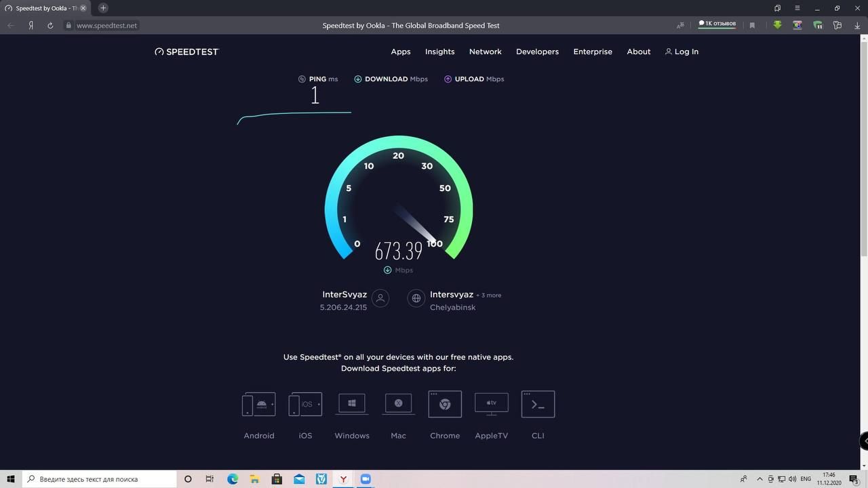Open the browser downloads icon
This screenshot has width=868, height=488.
tap(857, 25)
